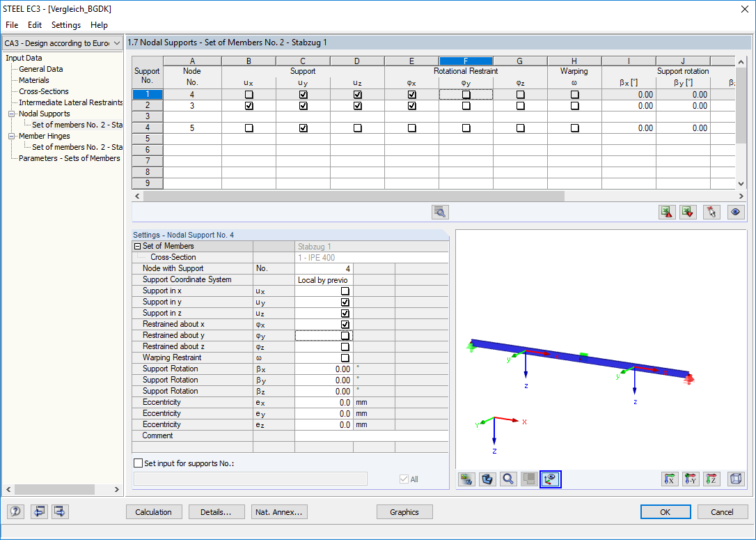Export the table to Excel

pyautogui.click(x=688, y=212)
